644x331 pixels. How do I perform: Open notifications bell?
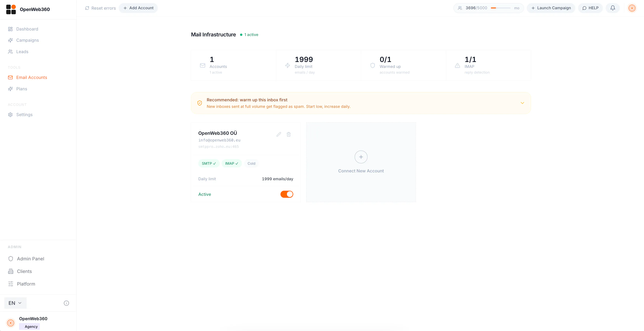tap(613, 8)
